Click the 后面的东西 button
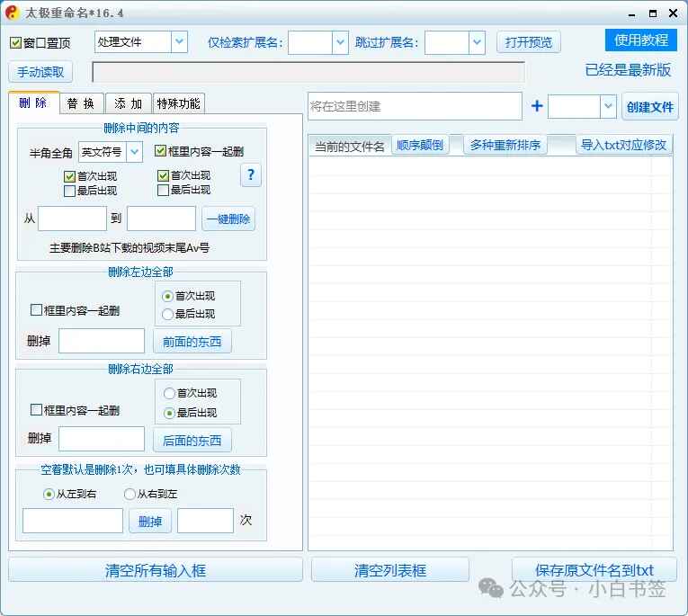This screenshot has height=616, width=688. 192,440
